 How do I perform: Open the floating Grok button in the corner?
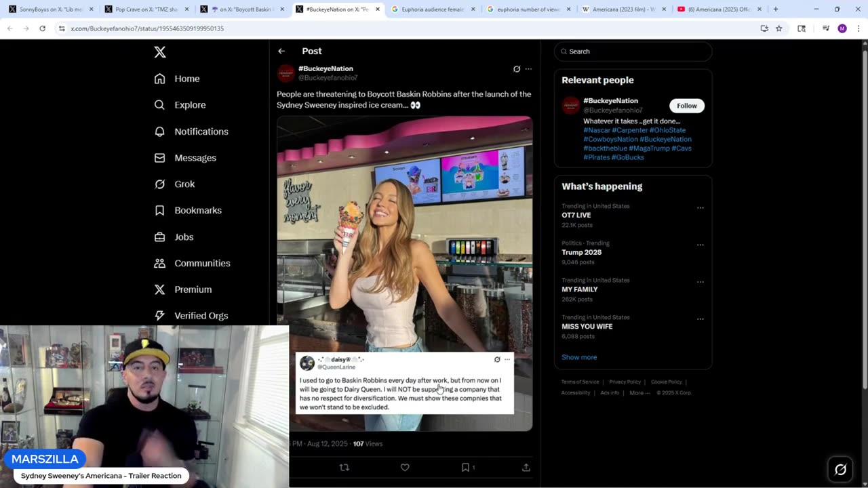click(840, 470)
